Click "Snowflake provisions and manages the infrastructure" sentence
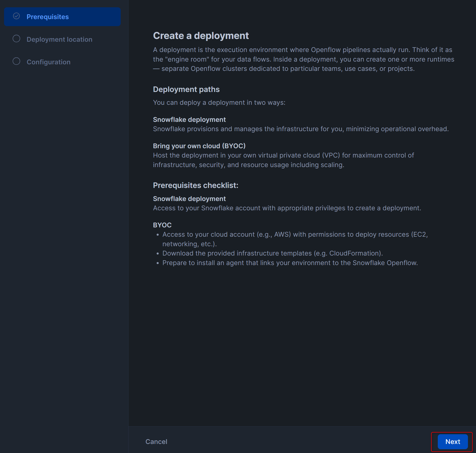The width and height of the screenshot is (476, 453). pyautogui.click(x=301, y=129)
